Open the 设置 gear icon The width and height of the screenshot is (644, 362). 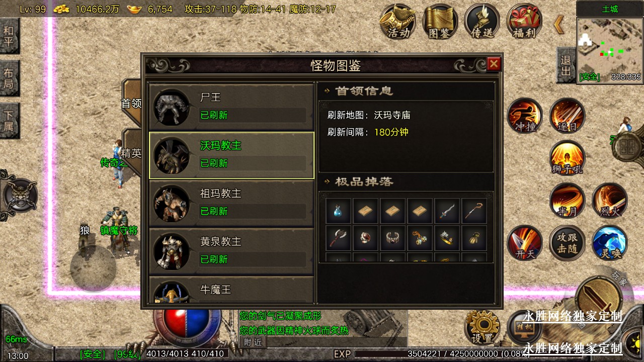click(481, 327)
